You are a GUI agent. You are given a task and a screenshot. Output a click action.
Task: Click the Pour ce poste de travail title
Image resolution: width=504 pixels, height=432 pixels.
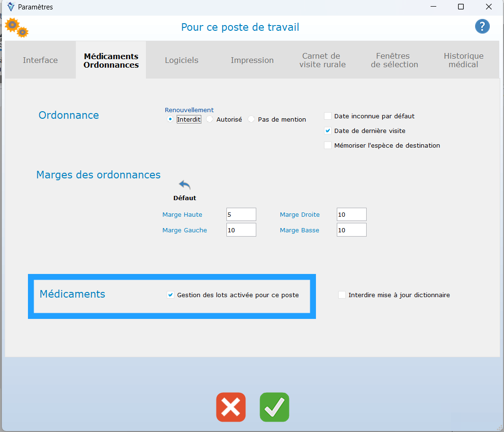tap(240, 27)
